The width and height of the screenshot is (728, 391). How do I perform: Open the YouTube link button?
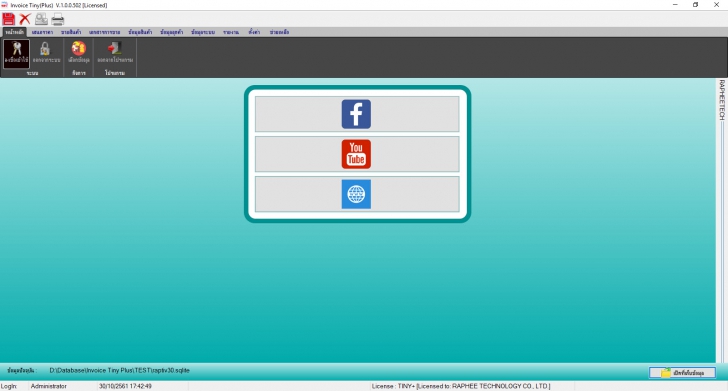[357, 154]
